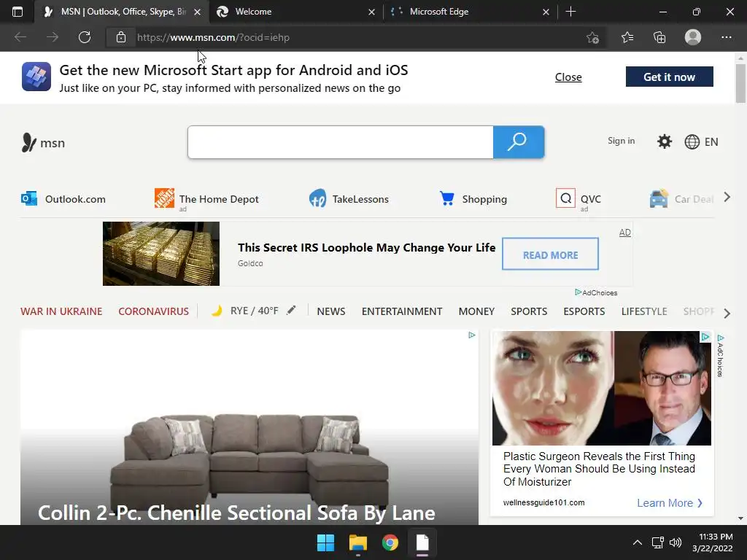The width and height of the screenshot is (747, 560).
Task: Click the ad info icon on surgeon ad
Action: (705, 337)
